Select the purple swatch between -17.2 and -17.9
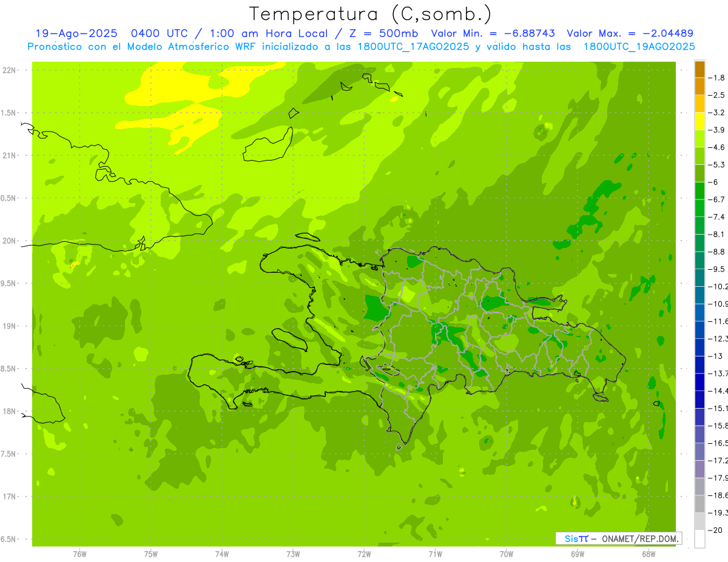The height and width of the screenshot is (562, 728). (699, 469)
